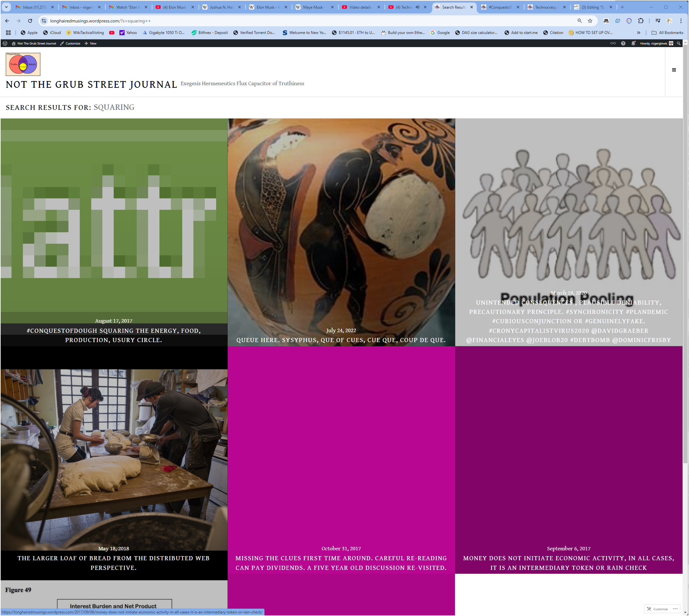Click the scrollbar down arrow
689x616 pixels.
pos(685,612)
